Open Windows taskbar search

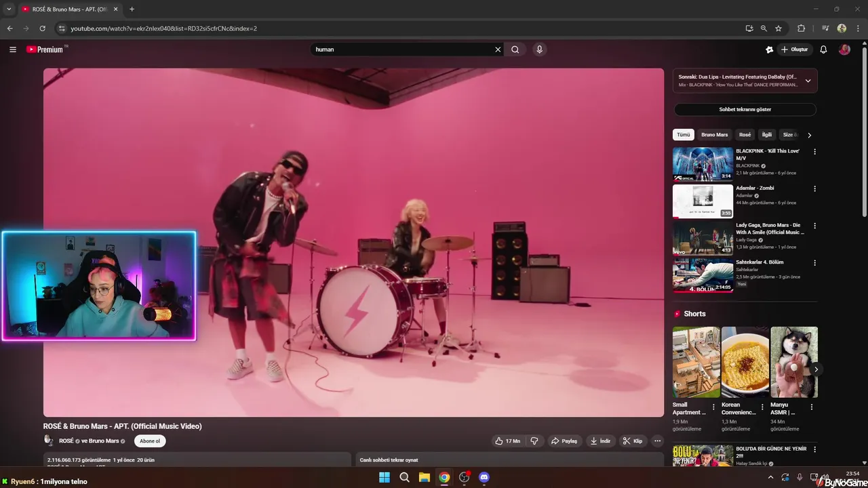click(404, 477)
